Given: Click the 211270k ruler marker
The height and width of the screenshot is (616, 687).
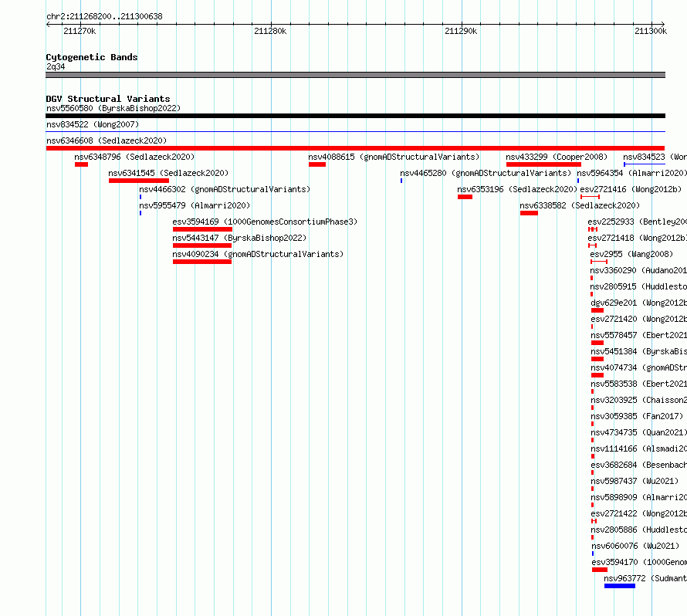Looking at the screenshot, I should pyautogui.click(x=80, y=31).
